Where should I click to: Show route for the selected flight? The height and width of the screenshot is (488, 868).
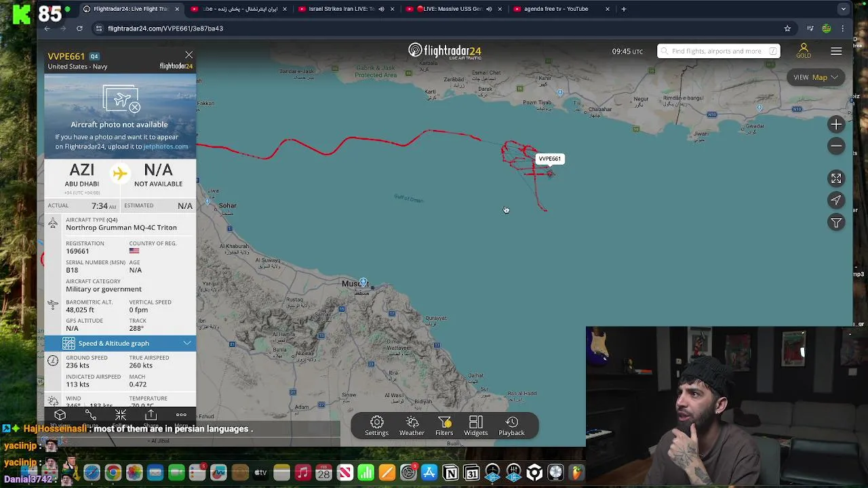click(90, 416)
